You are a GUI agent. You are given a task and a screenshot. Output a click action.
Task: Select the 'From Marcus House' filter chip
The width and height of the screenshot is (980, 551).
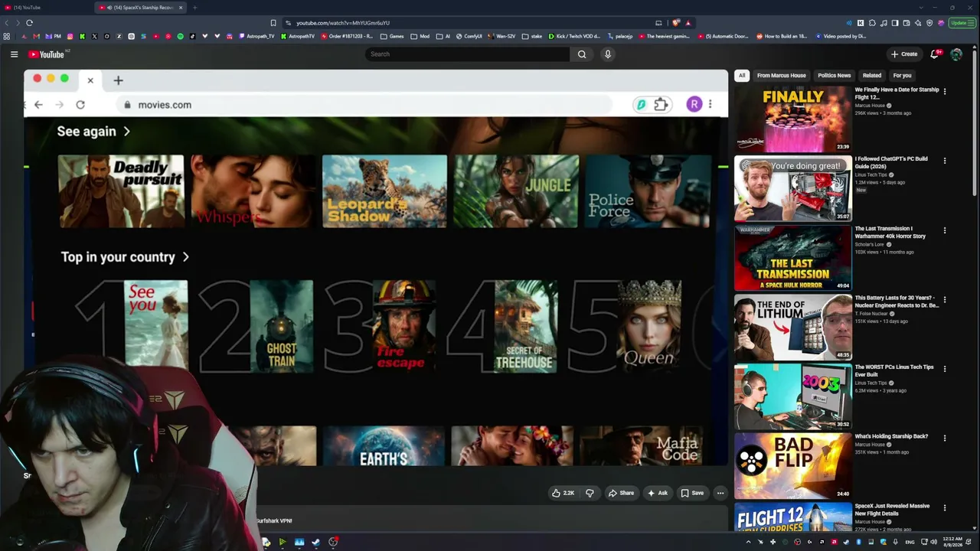pyautogui.click(x=781, y=76)
